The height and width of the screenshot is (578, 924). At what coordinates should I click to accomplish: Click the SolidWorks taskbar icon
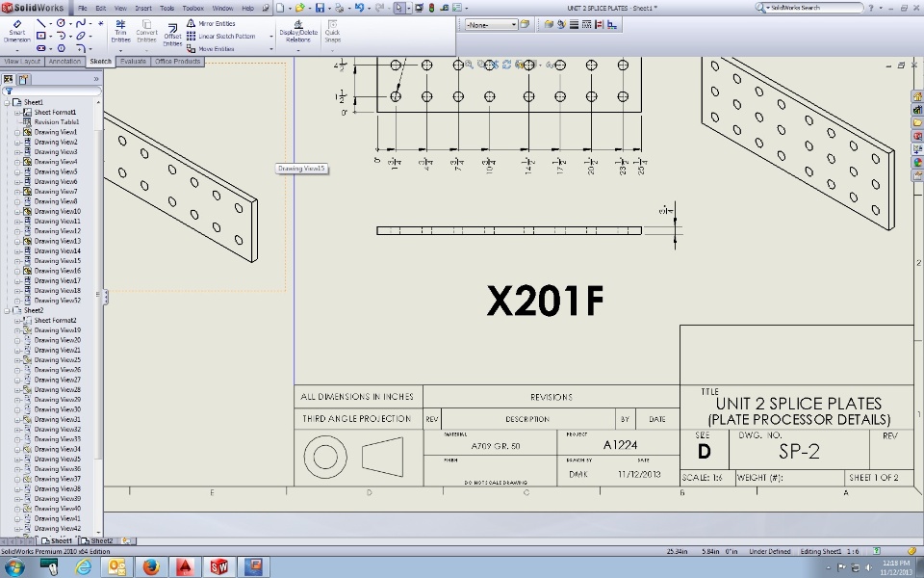(x=218, y=567)
